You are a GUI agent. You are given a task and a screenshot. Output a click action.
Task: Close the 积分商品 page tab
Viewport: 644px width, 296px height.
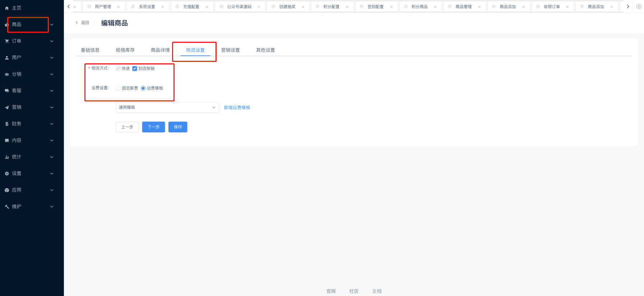click(x=435, y=7)
